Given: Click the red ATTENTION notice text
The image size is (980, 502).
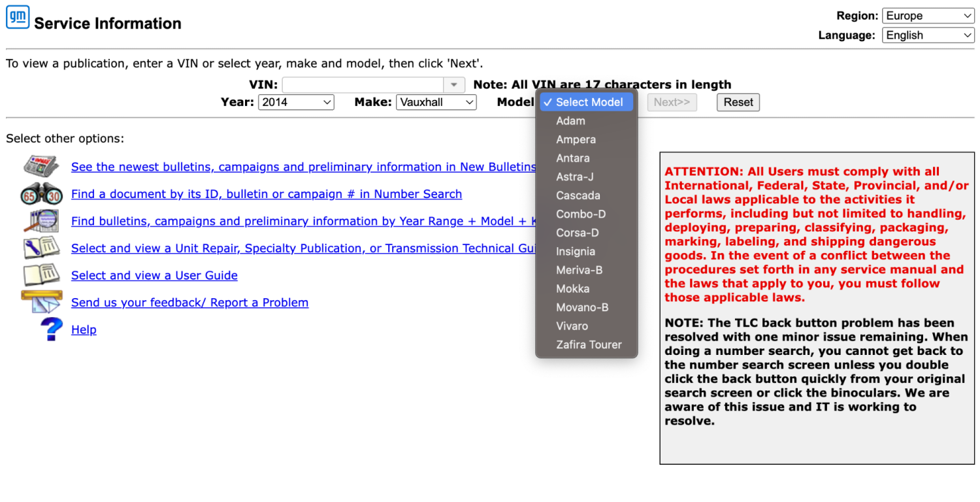Looking at the screenshot, I should tap(817, 235).
